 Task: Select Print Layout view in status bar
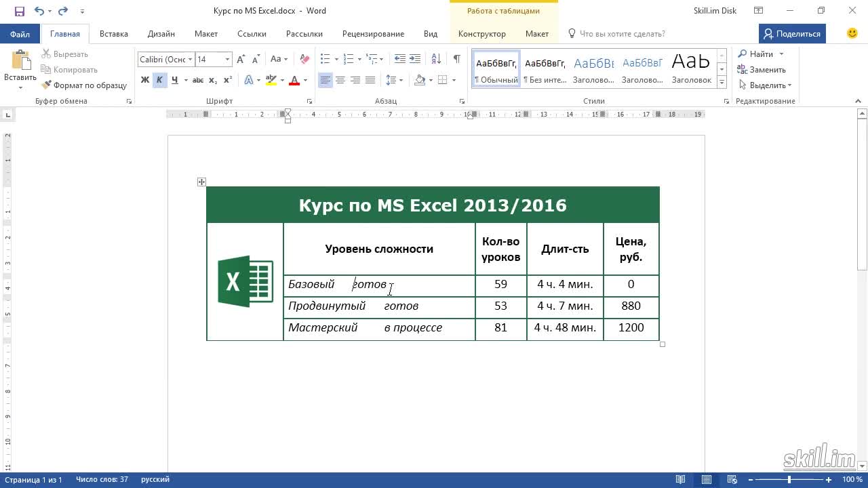[x=706, y=480]
